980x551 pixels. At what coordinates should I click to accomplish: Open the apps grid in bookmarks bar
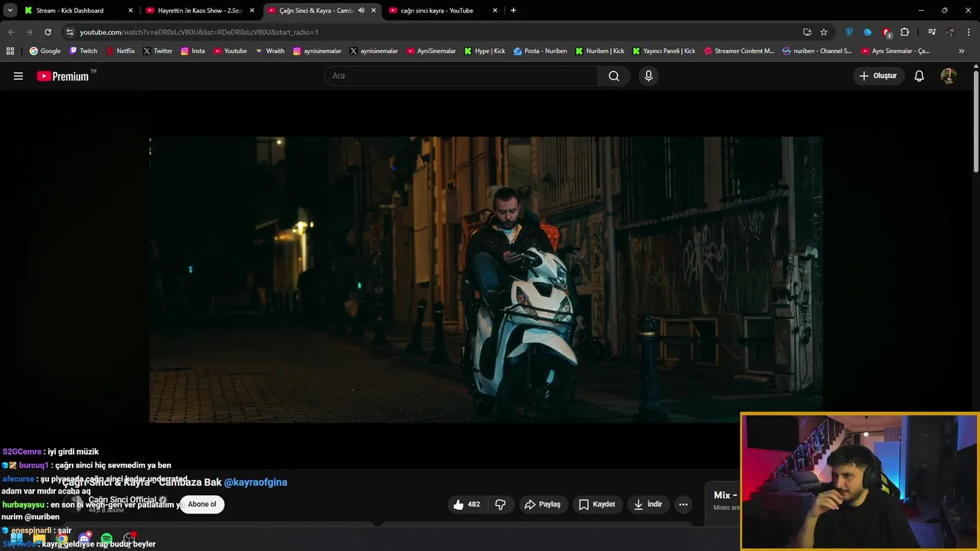point(10,51)
